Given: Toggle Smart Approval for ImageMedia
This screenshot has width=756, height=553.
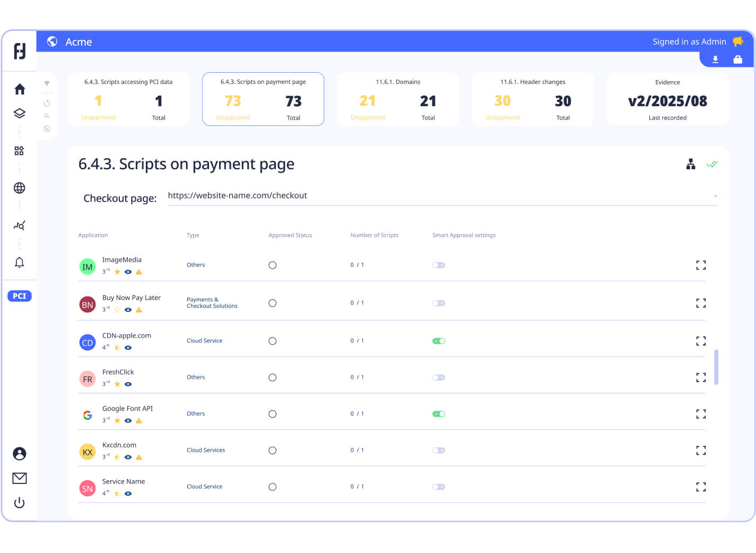Looking at the screenshot, I should point(439,265).
